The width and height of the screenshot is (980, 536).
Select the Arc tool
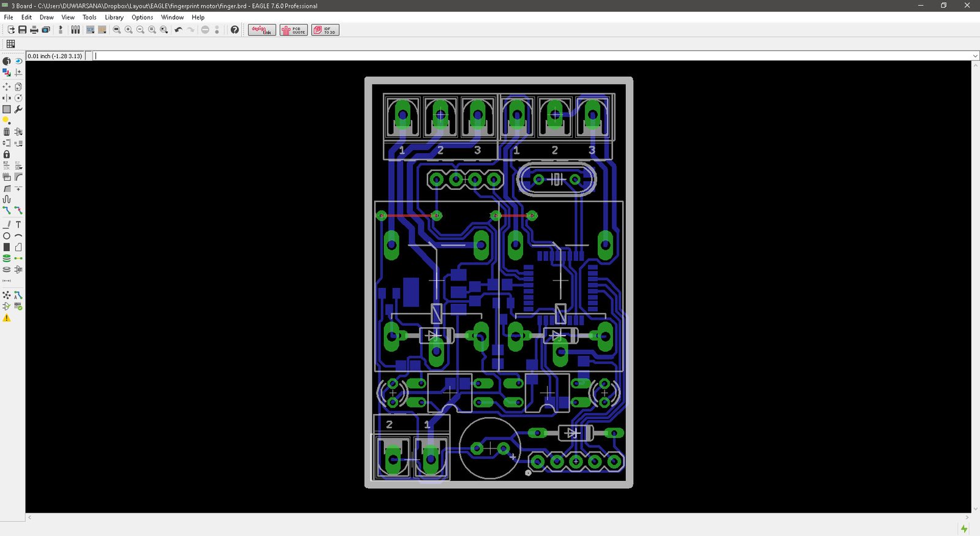(18, 236)
